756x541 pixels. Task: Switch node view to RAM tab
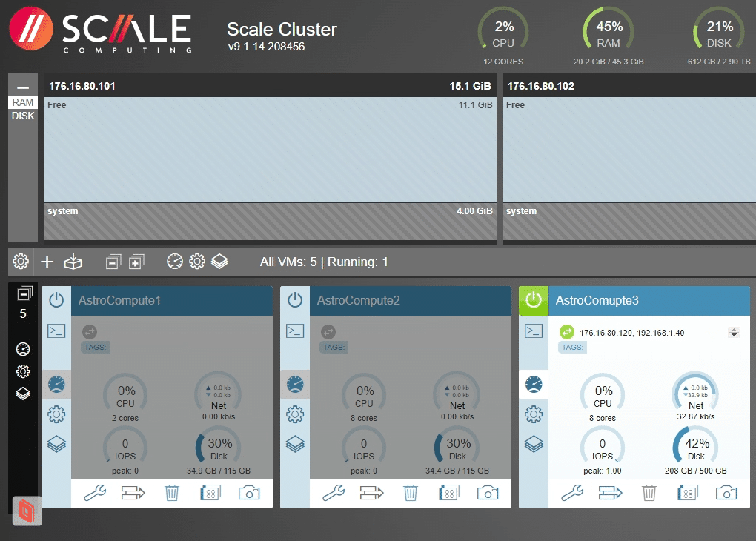(x=23, y=102)
